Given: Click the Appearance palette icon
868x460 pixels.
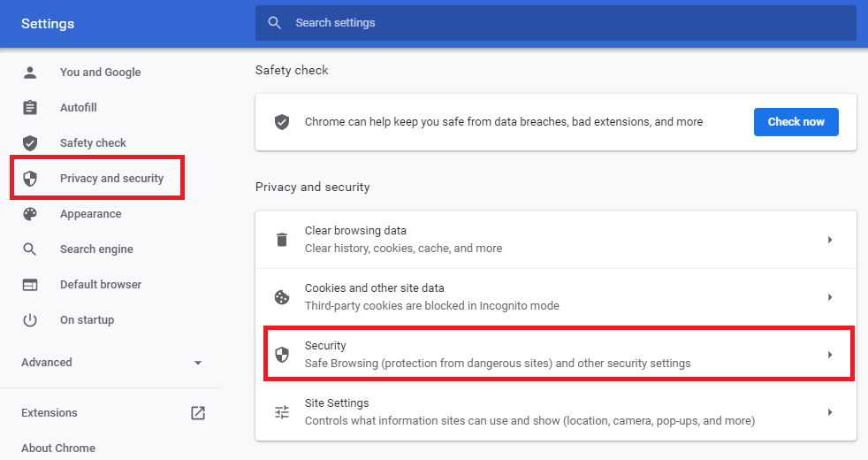Looking at the screenshot, I should (30, 214).
